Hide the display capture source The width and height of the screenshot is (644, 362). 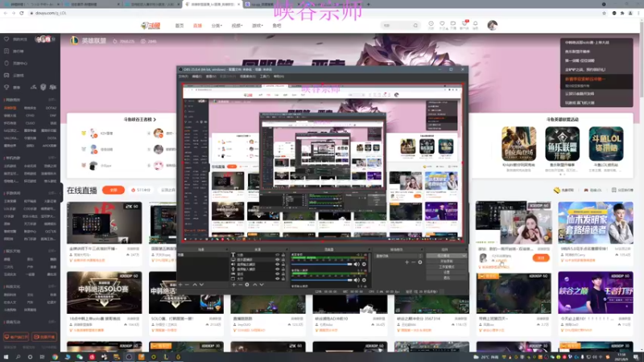(277, 260)
